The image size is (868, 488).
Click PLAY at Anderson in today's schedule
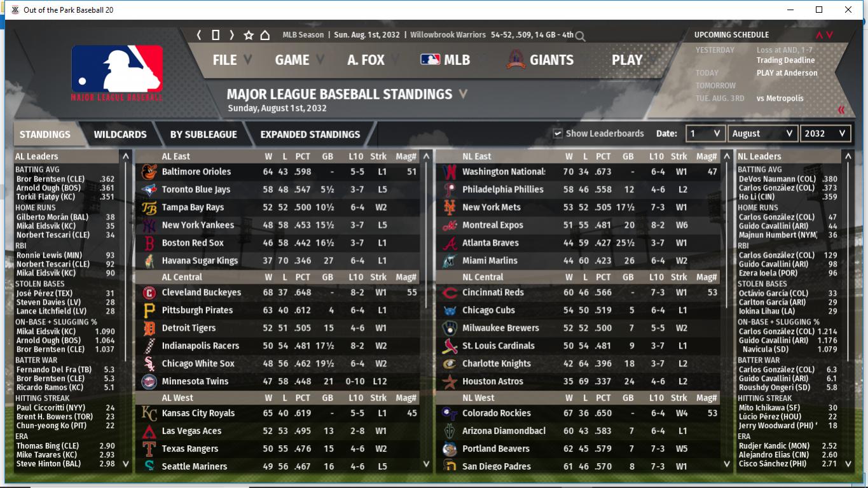tap(787, 73)
